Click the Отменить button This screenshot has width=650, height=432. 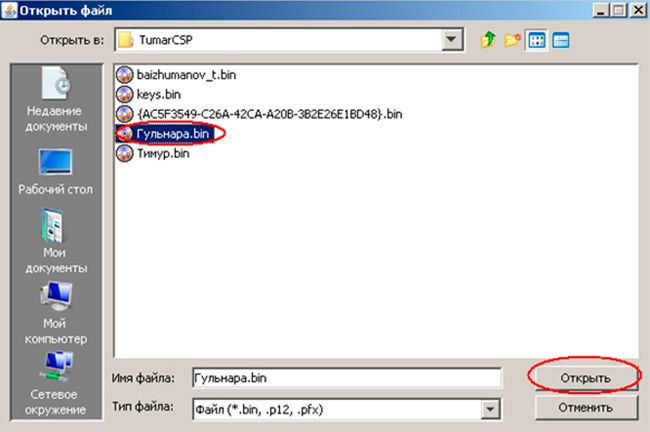(586, 408)
